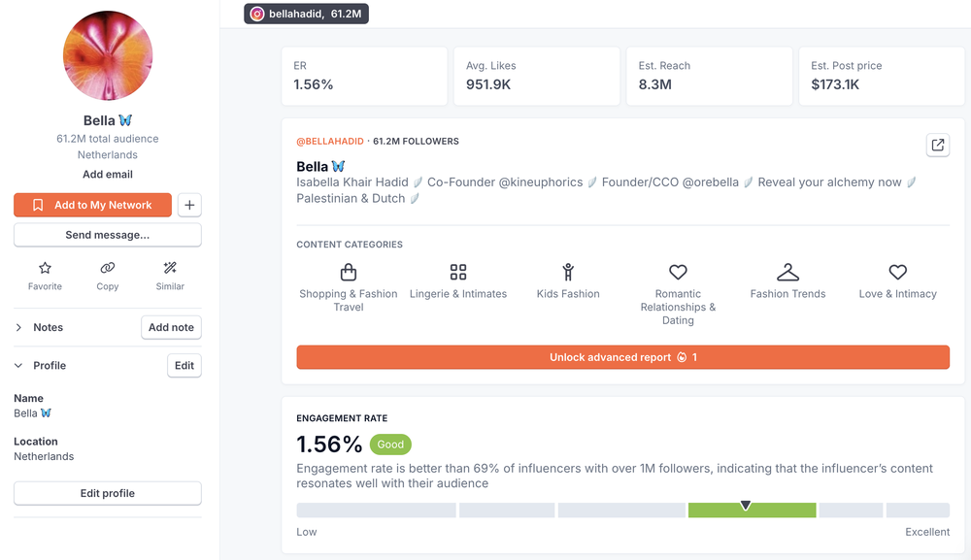971x560 pixels.
Task: Click Bella's profile avatar picture
Action: pos(108,55)
